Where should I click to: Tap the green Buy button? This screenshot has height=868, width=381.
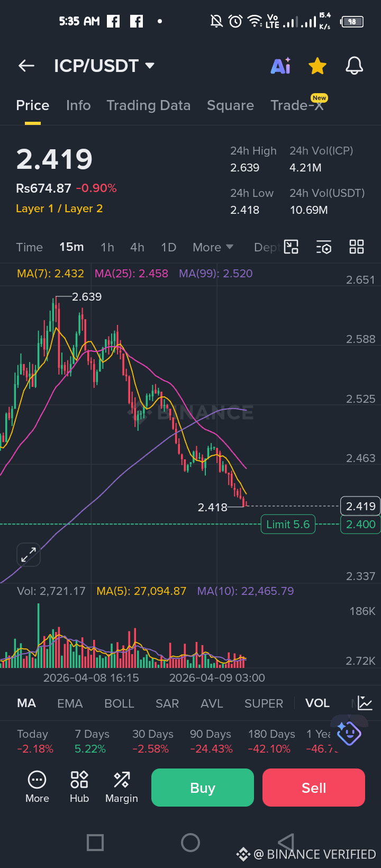(x=203, y=788)
